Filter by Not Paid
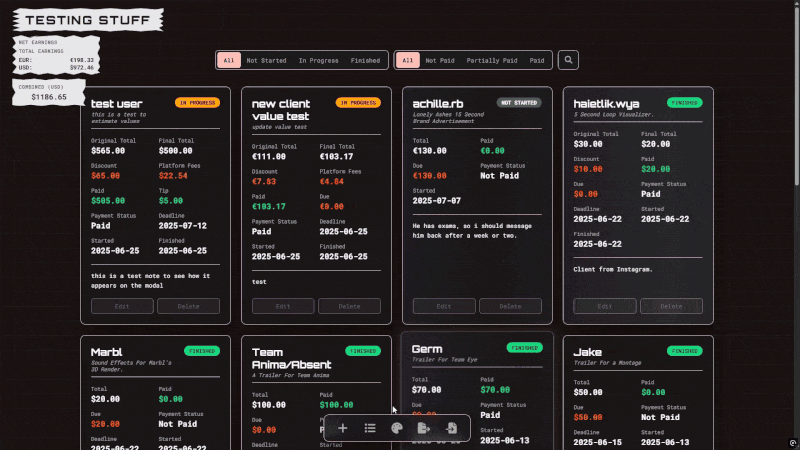Image resolution: width=800 pixels, height=450 pixels. click(440, 60)
